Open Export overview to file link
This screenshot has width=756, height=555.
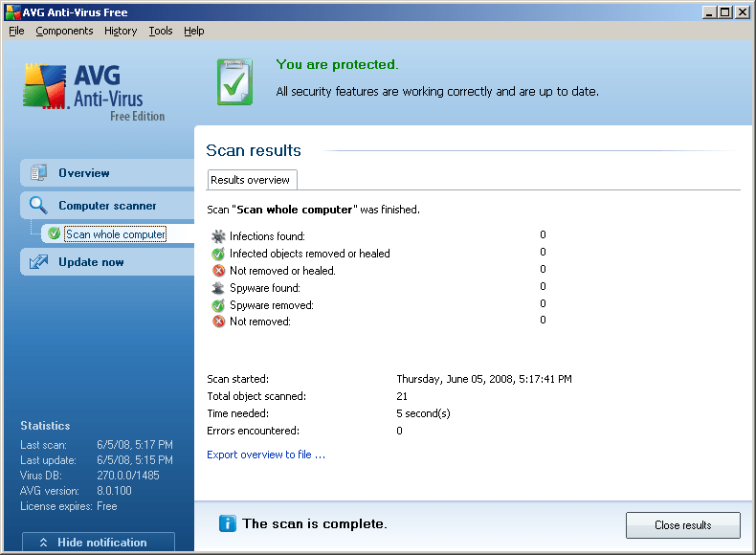[266, 455]
